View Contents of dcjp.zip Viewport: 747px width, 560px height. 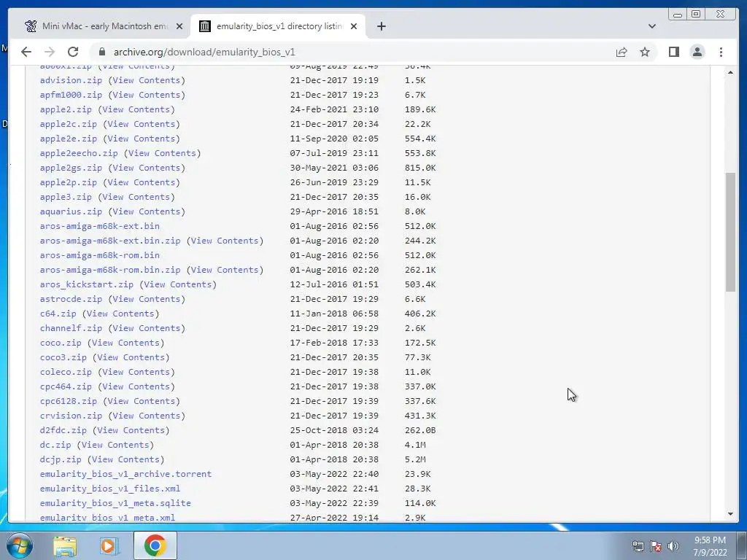(125, 459)
